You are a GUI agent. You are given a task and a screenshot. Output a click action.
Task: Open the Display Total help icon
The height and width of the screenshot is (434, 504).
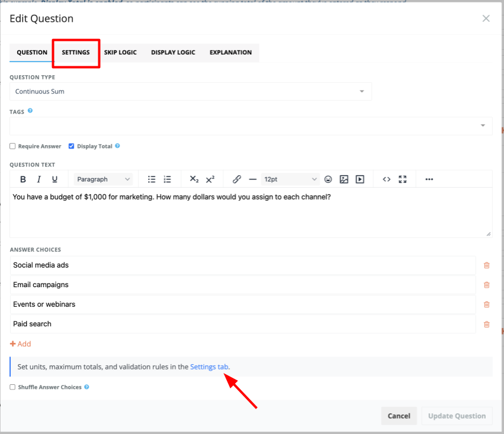tap(118, 146)
